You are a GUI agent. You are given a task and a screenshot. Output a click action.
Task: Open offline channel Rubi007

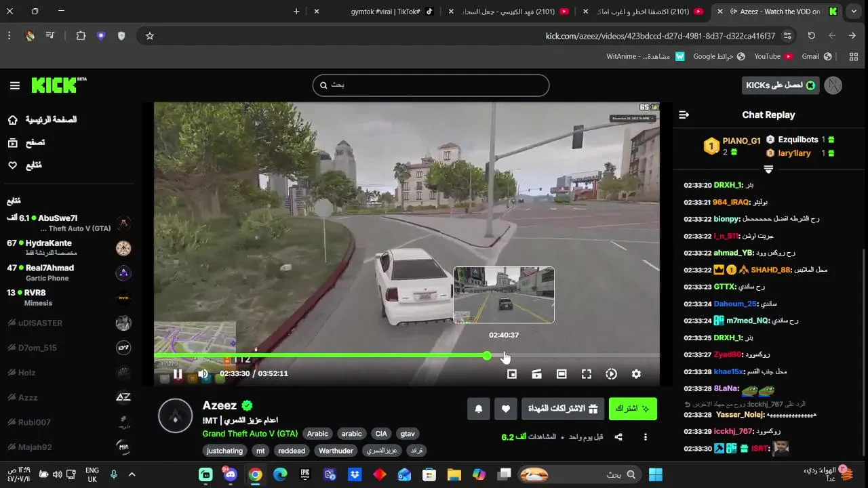coord(68,422)
